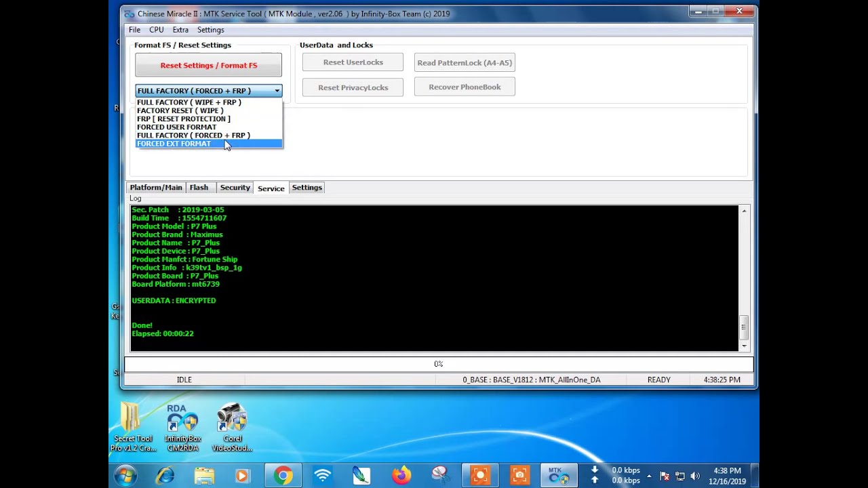
Task: Click IDLE status bar entry
Action: click(x=184, y=380)
